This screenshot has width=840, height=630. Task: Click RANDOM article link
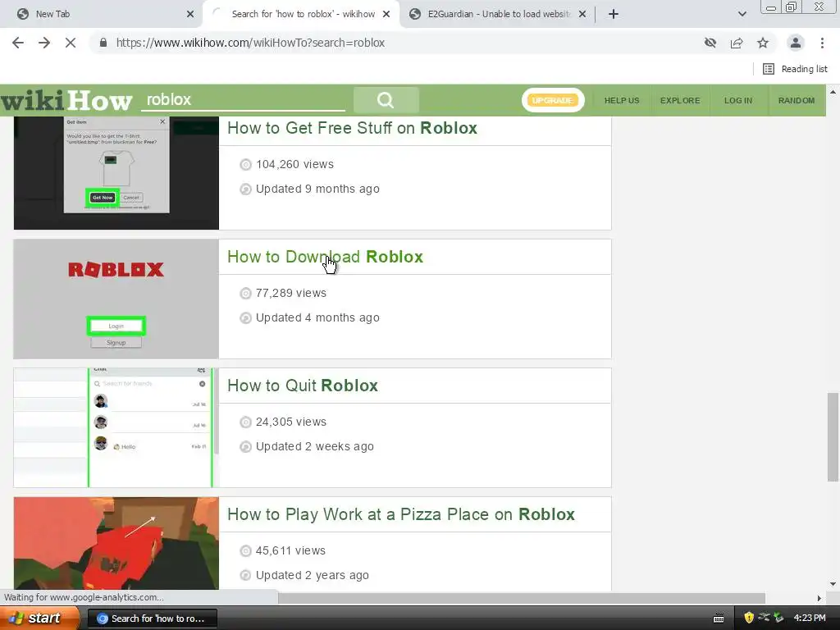point(797,100)
